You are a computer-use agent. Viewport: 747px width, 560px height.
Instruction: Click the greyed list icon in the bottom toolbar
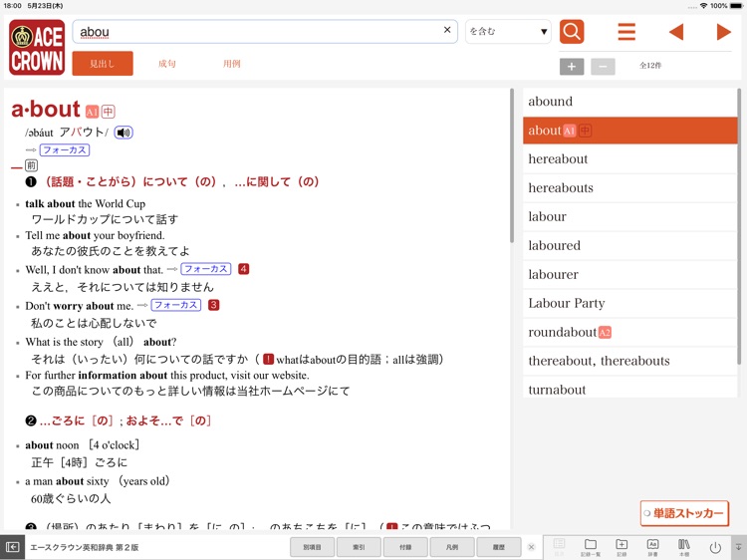560,547
